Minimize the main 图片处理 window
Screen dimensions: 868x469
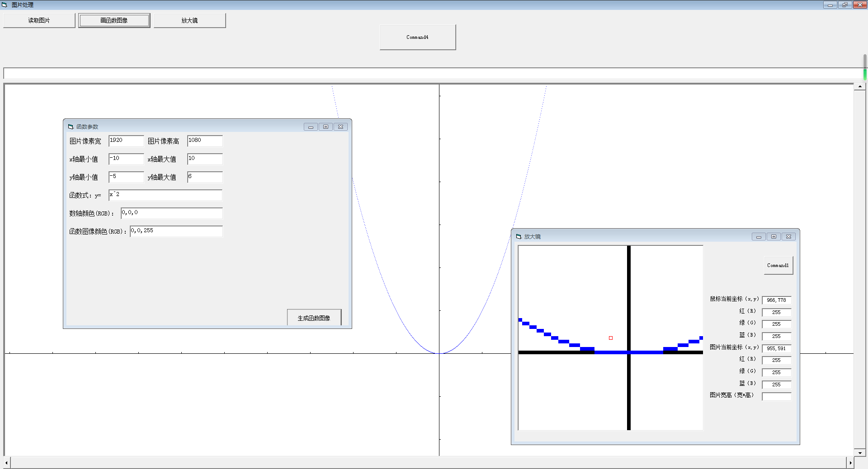pyautogui.click(x=830, y=5)
